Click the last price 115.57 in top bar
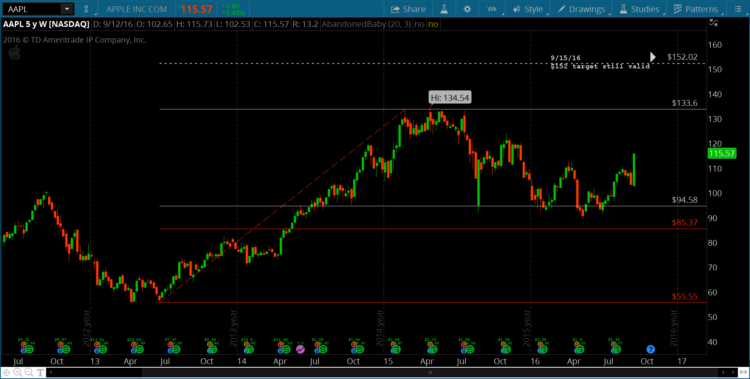 [196, 9]
